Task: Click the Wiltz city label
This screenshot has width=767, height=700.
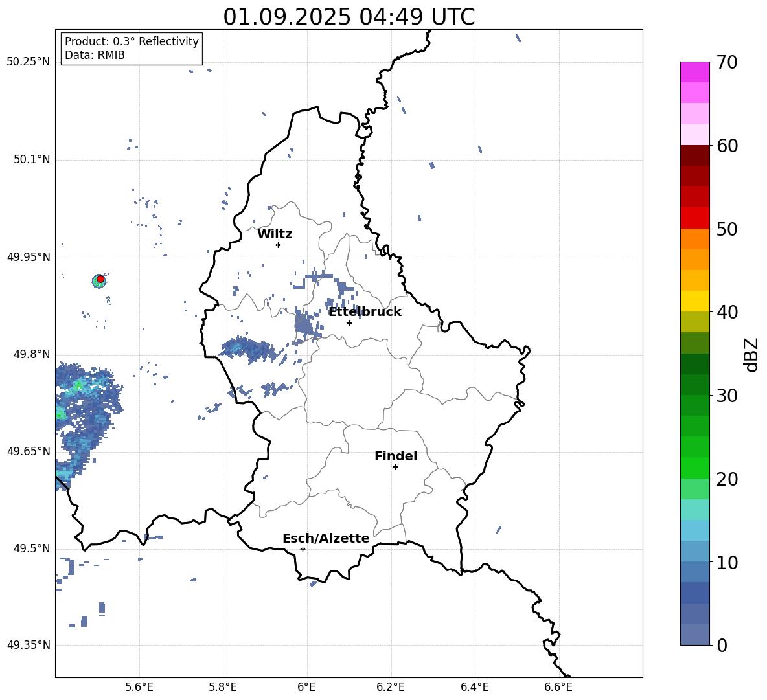Action: 275,234
